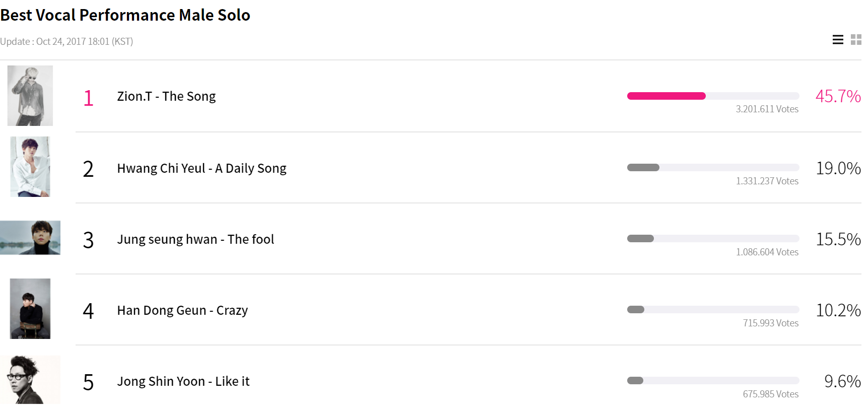This screenshot has height=415, width=868.
Task: Switch to grid view icon
Action: 856,40
